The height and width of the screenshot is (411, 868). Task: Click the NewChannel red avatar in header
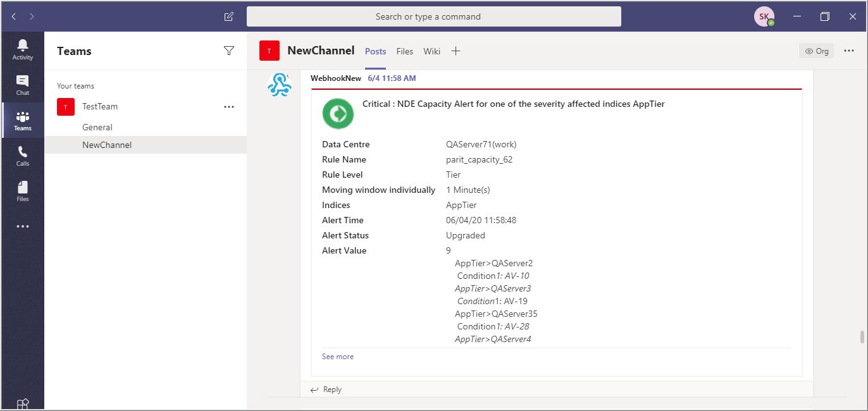pyautogui.click(x=270, y=51)
